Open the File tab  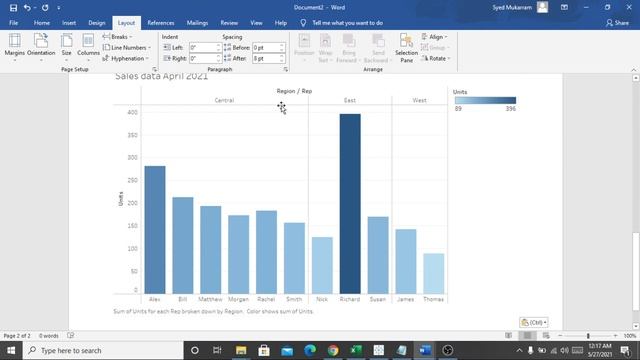[13, 23]
